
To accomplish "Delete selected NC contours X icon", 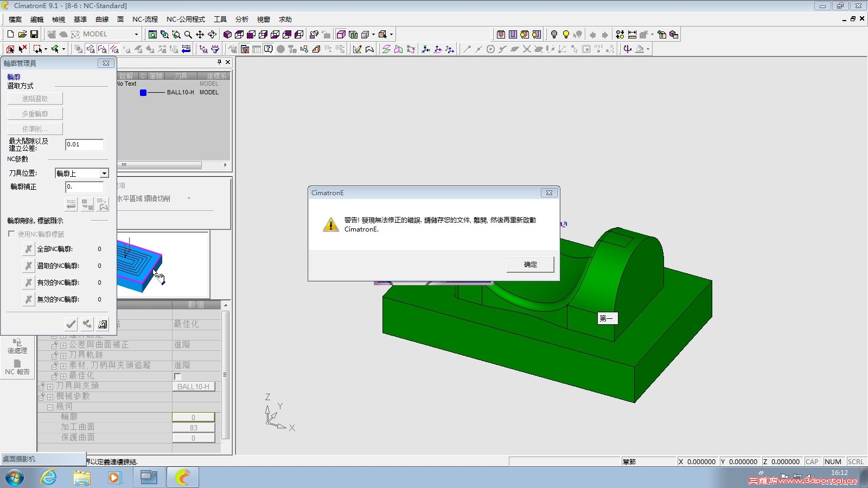I will [x=29, y=266].
